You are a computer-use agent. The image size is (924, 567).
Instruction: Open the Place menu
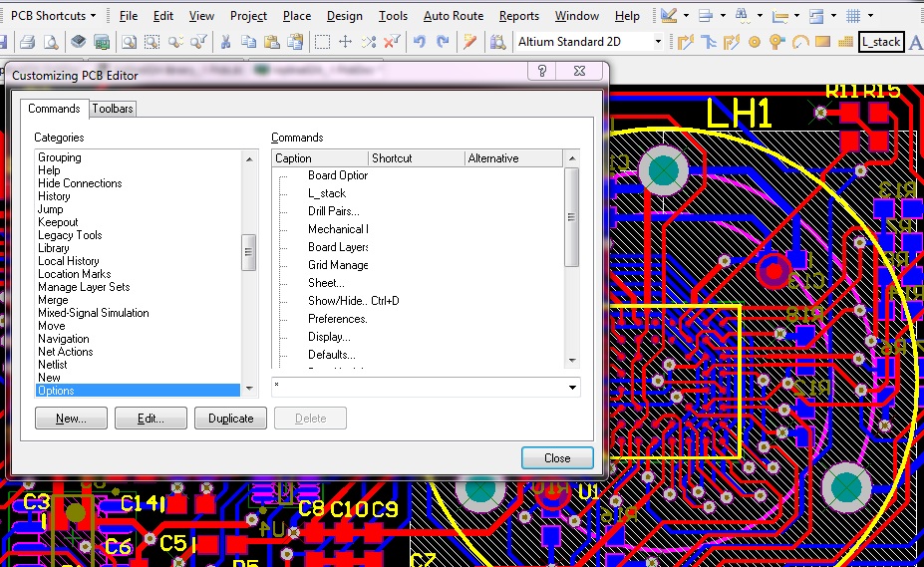click(x=296, y=16)
